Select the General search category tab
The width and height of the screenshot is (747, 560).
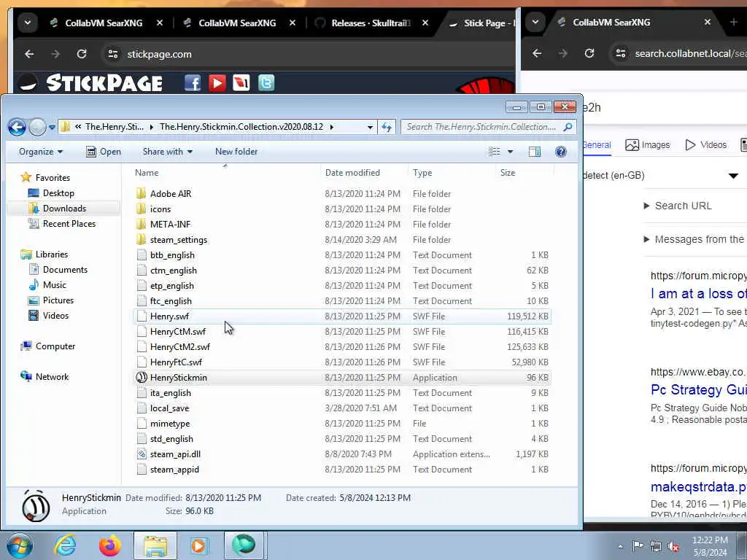[597, 145]
